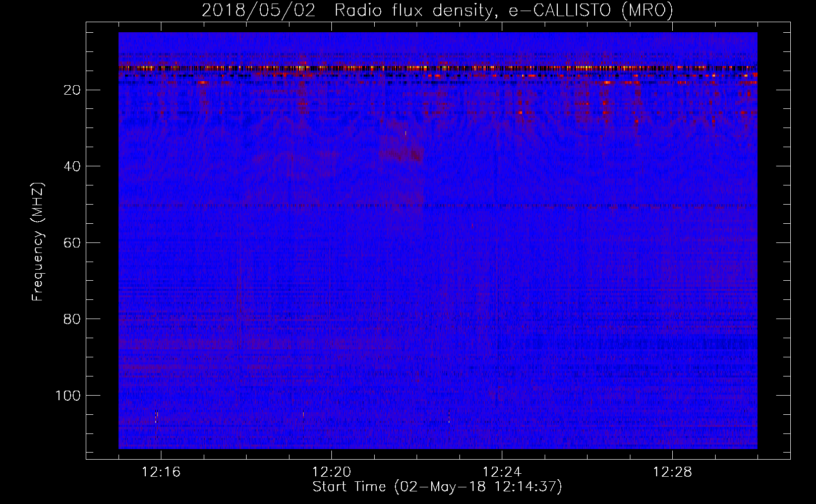The width and height of the screenshot is (816, 504).
Task: Click the 12:20 time tick label
Action: point(331,472)
